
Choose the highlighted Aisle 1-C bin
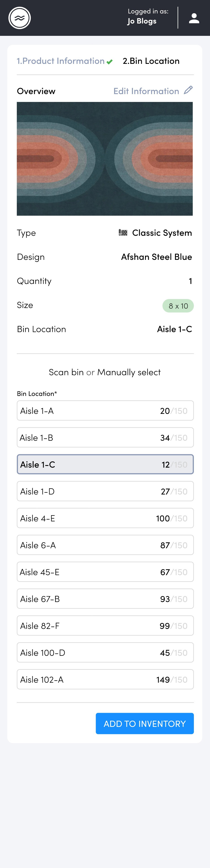[x=105, y=464]
